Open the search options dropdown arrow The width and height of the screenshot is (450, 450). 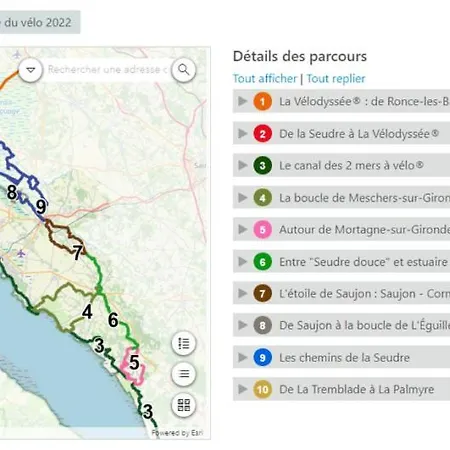[x=31, y=70]
